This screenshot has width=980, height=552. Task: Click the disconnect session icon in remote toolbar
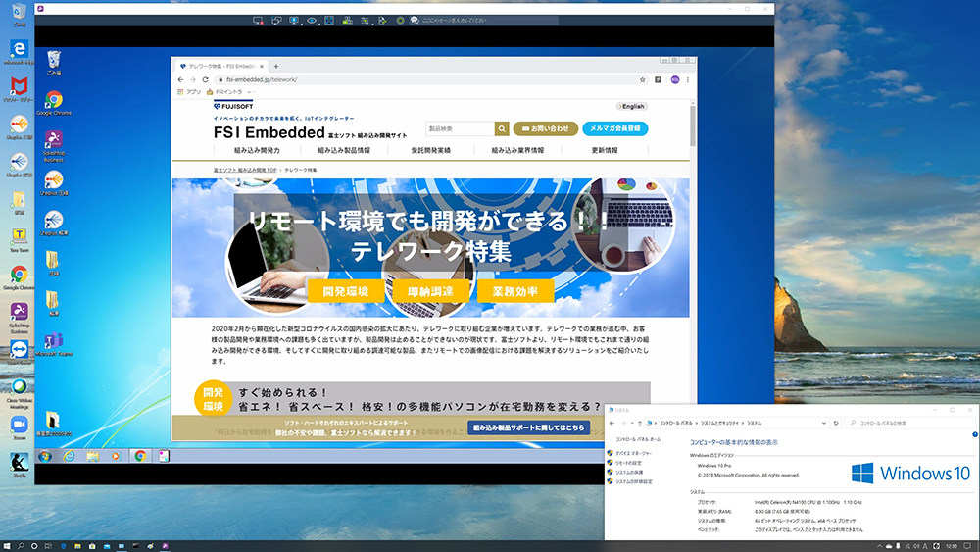[258, 21]
